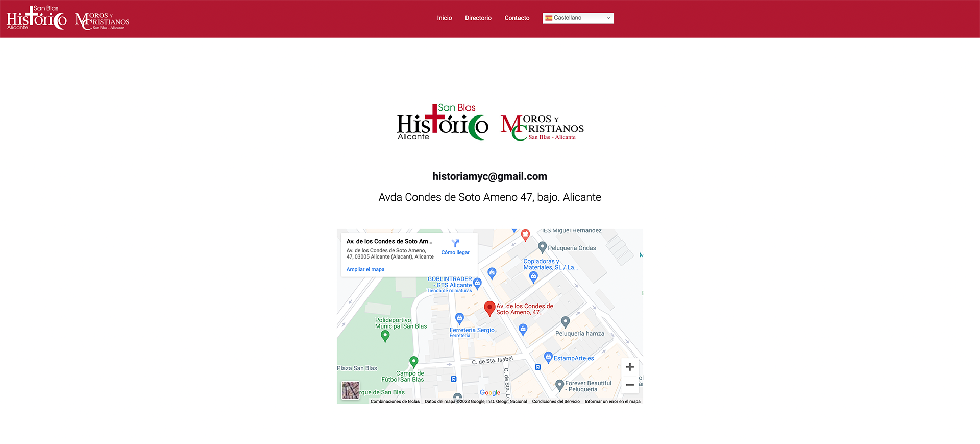The height and width of the screenshot is (444, 980).
Task: Click the Copiadoras y Materiales shopping pin
Action: pyautogui.click(x=533, y=276)
